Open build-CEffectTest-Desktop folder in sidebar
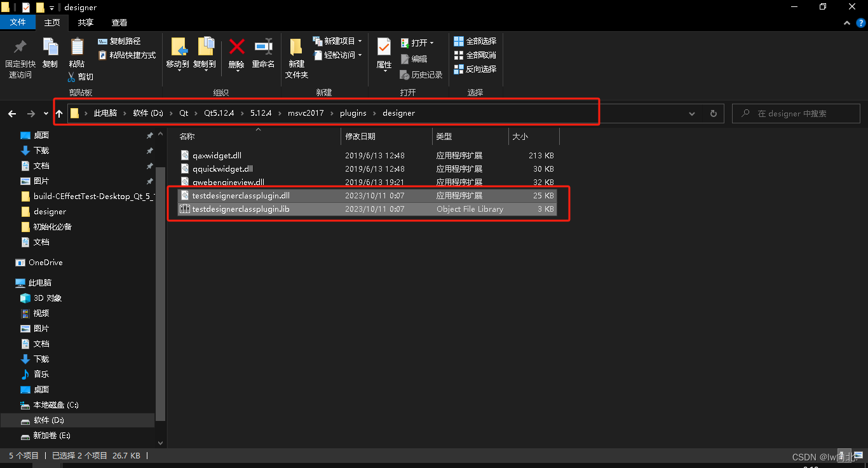The width and height of the screenshot is (868, 468). (94, 196)
